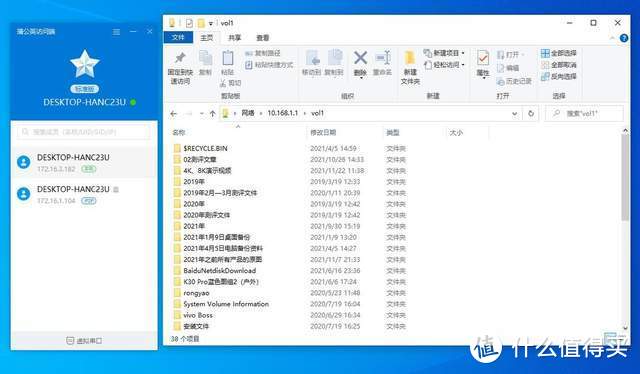Click the search vol1 box
640x374 pixels.
585,114
